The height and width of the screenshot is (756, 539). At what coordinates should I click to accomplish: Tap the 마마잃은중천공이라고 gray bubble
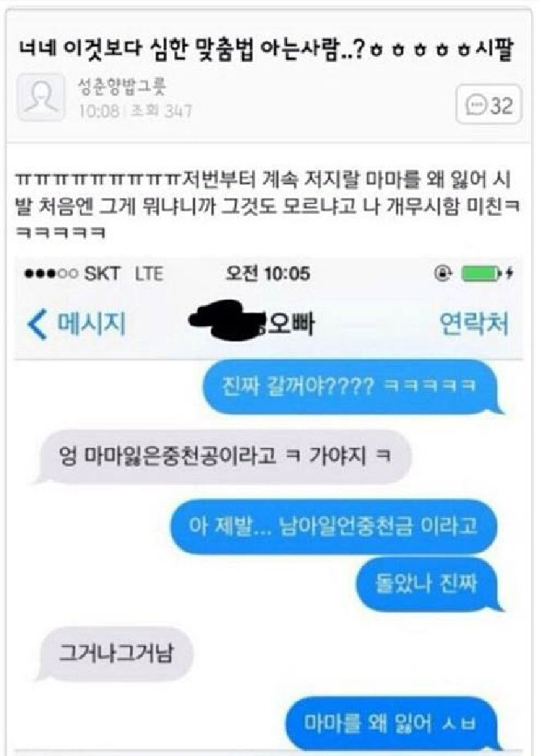point(224,455)
